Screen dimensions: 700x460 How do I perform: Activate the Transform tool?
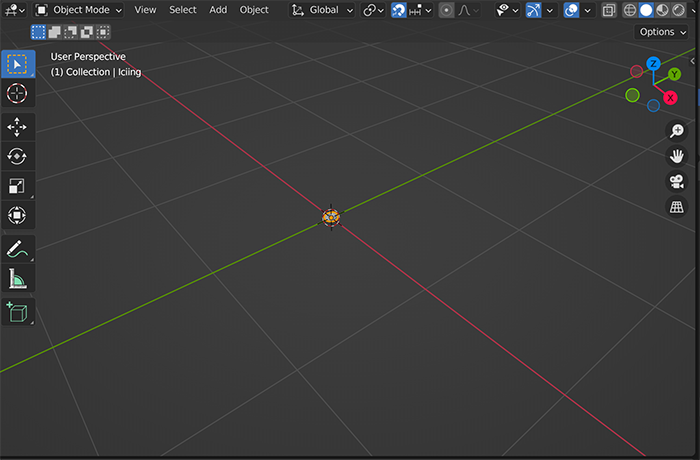coord(18,215)
